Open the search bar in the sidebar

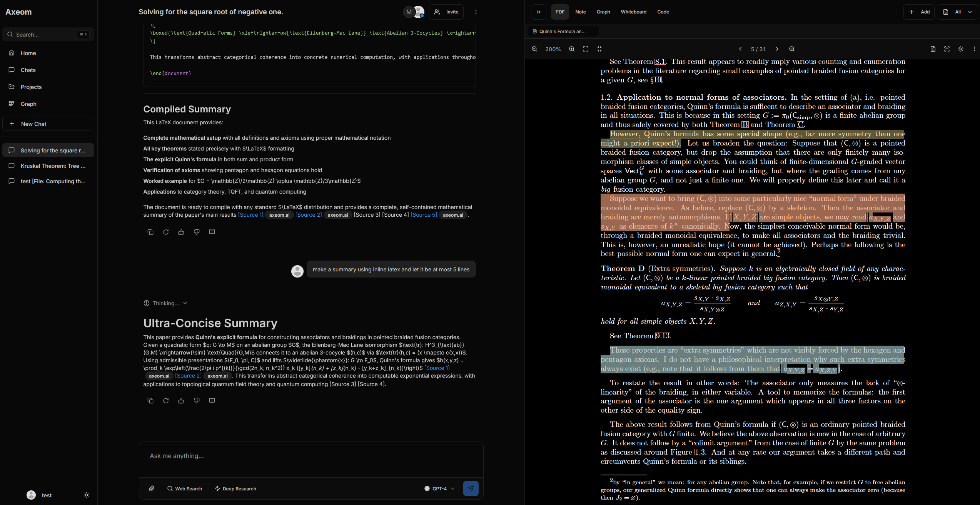click(48, 34)
